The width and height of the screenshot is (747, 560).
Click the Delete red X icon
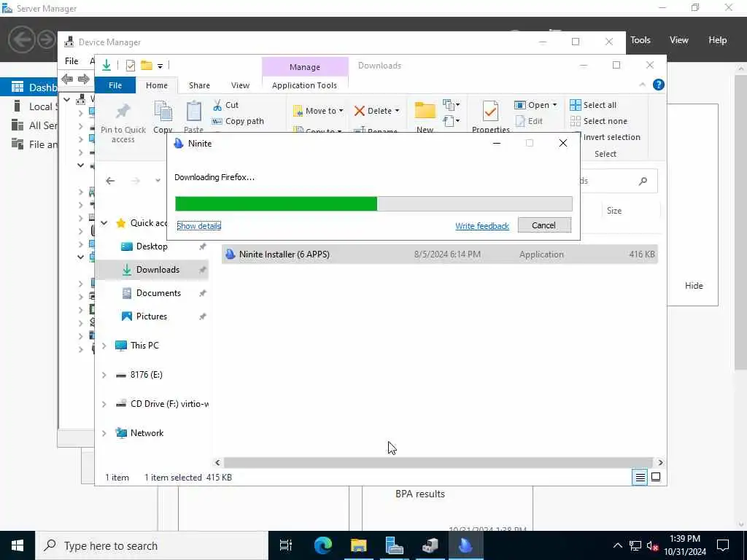(x=360, y=111)
